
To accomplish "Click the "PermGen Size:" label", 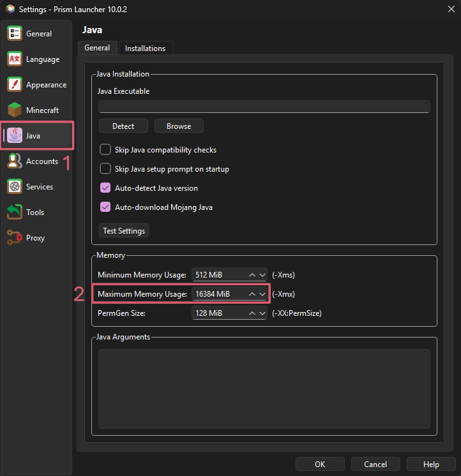I will 121,313.
